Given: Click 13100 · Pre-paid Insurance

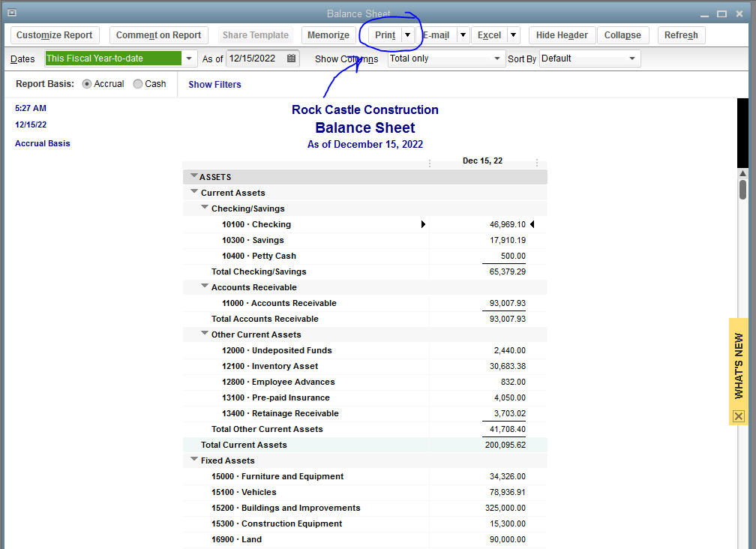Looking at the screenshot, I should coord(276,397).
